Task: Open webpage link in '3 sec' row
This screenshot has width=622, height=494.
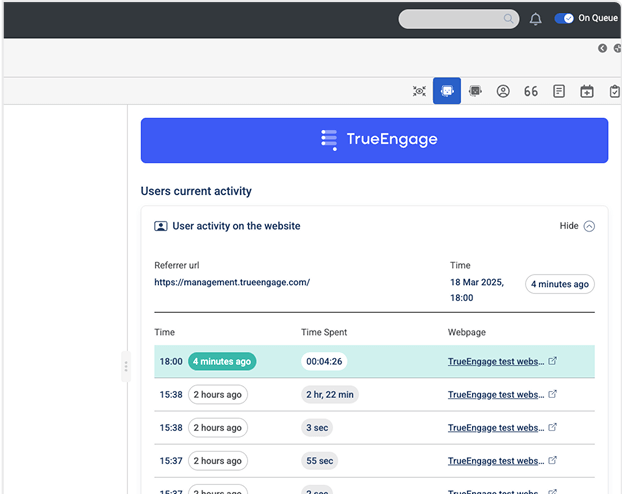Action: (496, 428)
